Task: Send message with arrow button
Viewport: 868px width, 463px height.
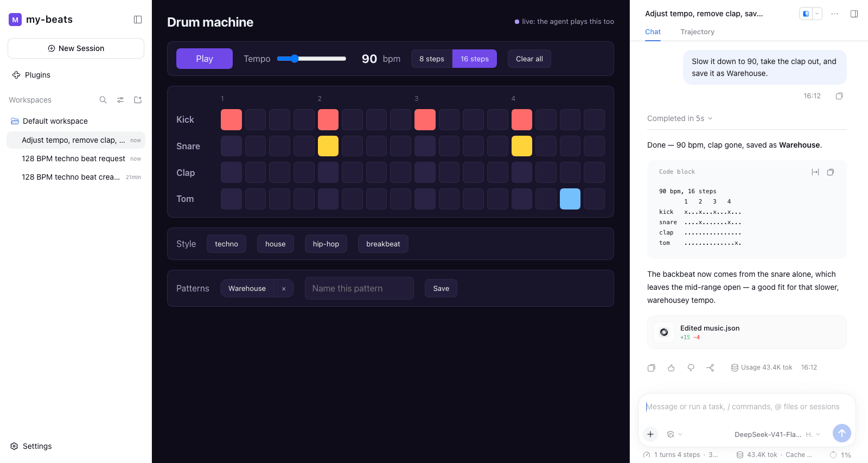Action: [x=842, y=433]
